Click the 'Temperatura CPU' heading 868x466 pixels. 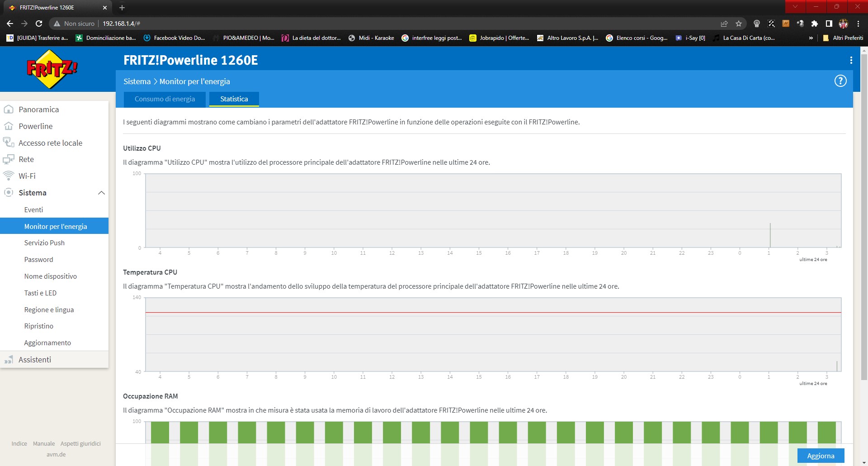click(x=150, y=272)
